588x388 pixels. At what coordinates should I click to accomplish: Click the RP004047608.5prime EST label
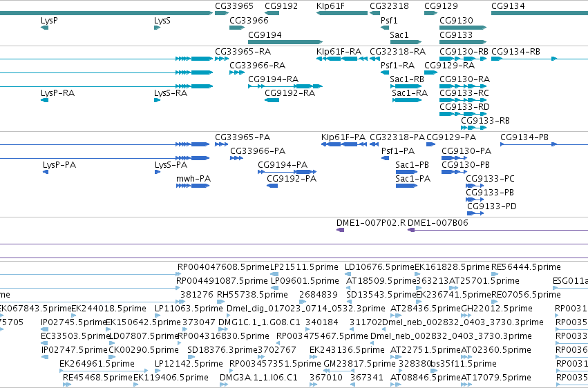point(223,267)
